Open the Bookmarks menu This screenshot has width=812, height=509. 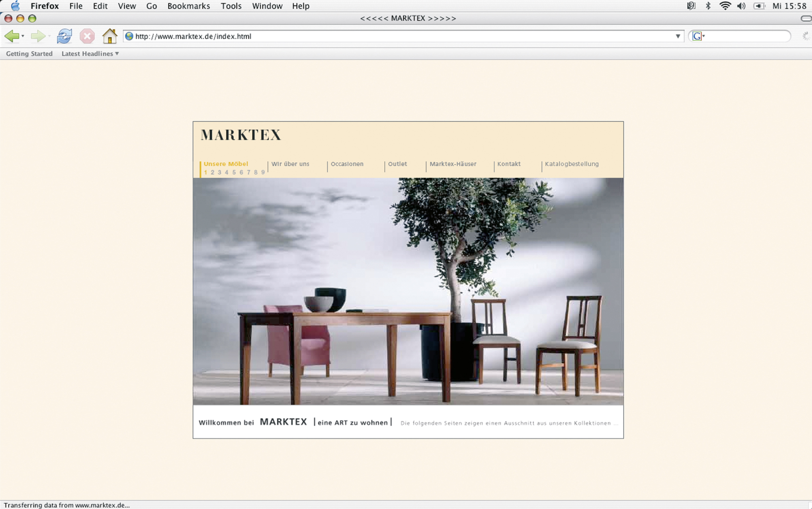tap(188, 6)
